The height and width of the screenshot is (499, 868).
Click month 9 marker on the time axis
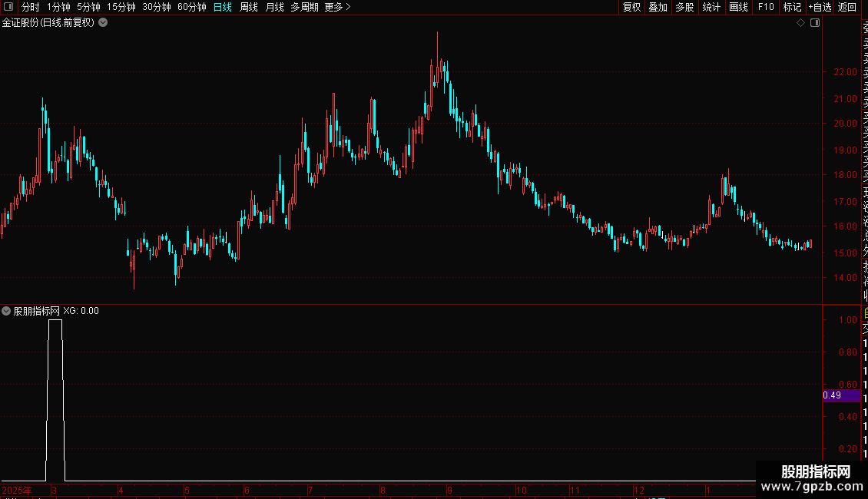449,490
